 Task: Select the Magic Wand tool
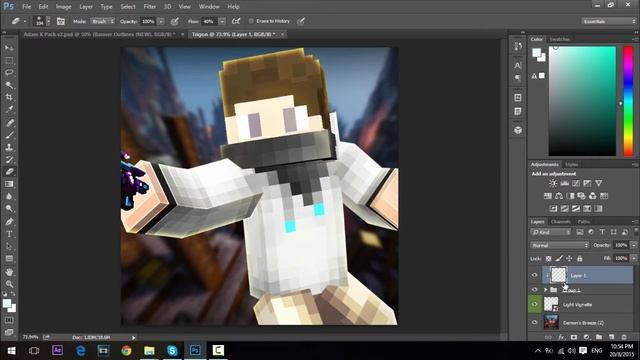[x=9, y=85]
